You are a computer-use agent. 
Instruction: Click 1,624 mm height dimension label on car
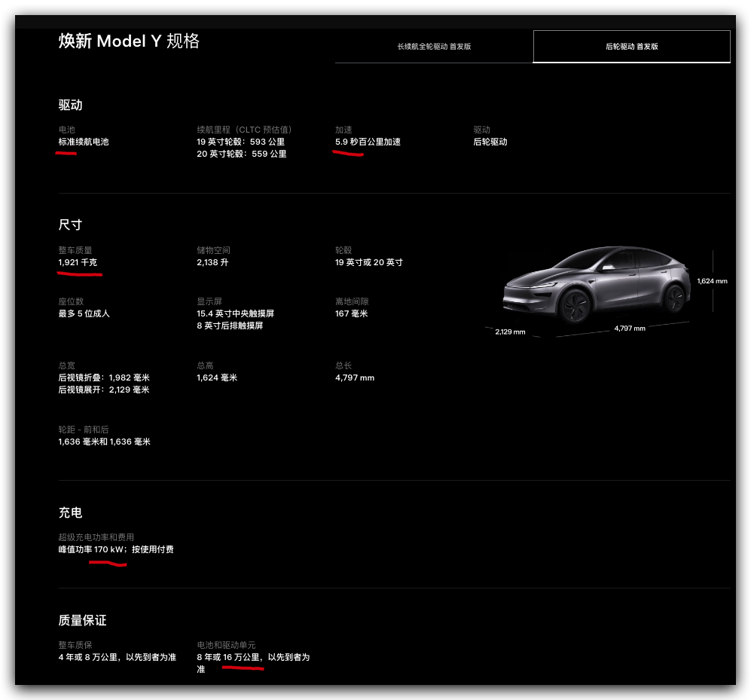(x=712, y=281)
